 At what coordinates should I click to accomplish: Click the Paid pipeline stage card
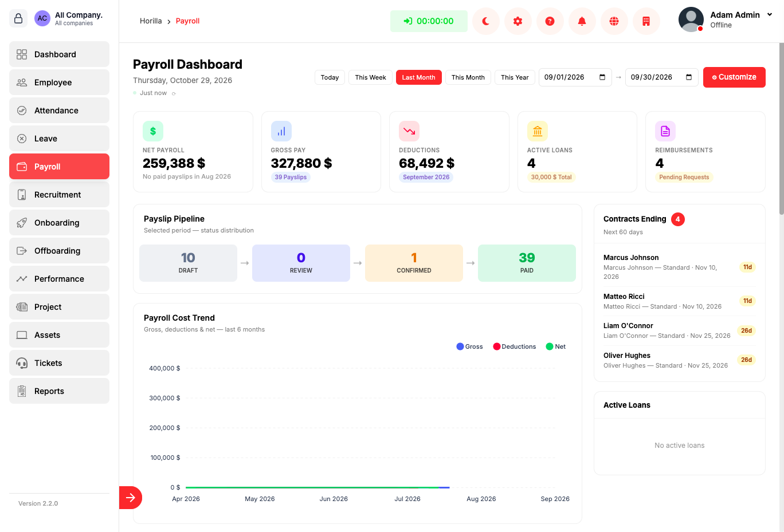(527, 263)
